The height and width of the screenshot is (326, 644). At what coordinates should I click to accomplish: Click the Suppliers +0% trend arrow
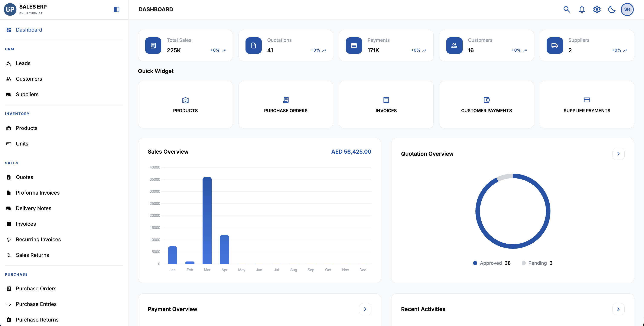click(x=625, y=51)
